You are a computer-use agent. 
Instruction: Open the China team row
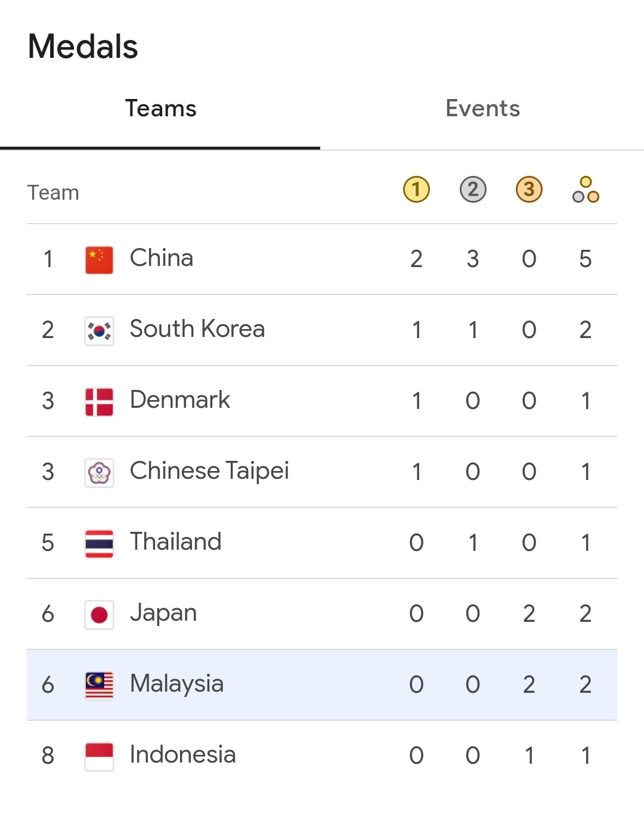point(322,259)
